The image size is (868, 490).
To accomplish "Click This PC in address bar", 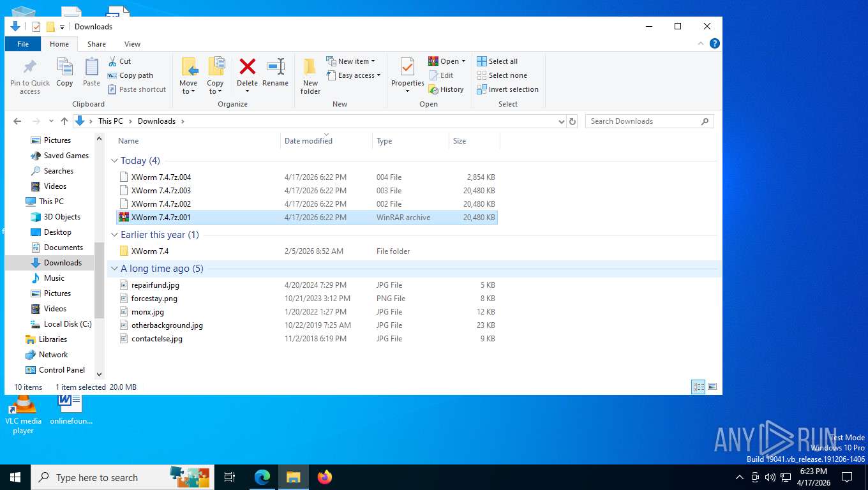I will (110, 121).
